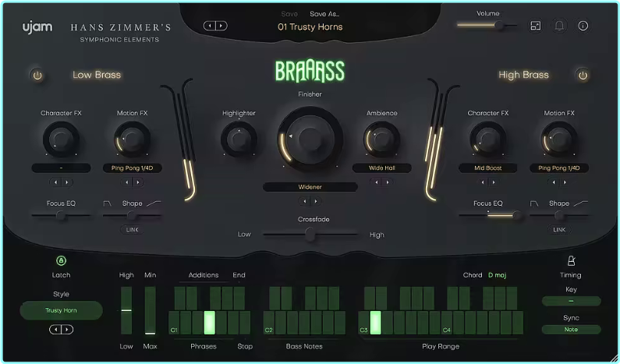The width and height of the screenshot is (620, 364).
Task: Adjust the Volume slider
Action: coord(487,25)
